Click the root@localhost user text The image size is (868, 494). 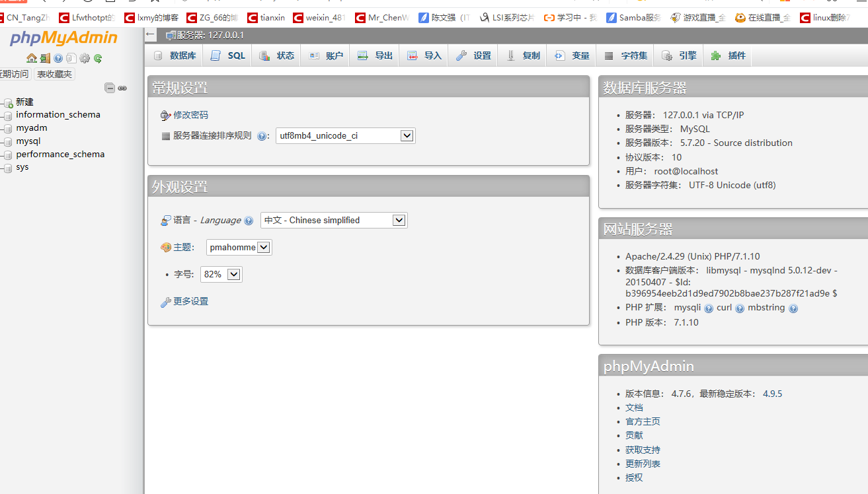tap(686, 171)
